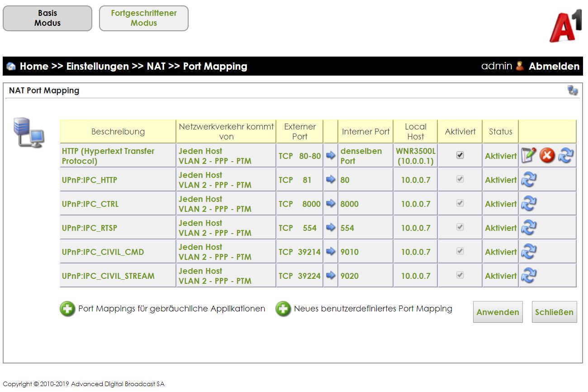Viewport: 588px width, 392px height.
Task: Click the A1 logo
Action: tap(565, 25)
